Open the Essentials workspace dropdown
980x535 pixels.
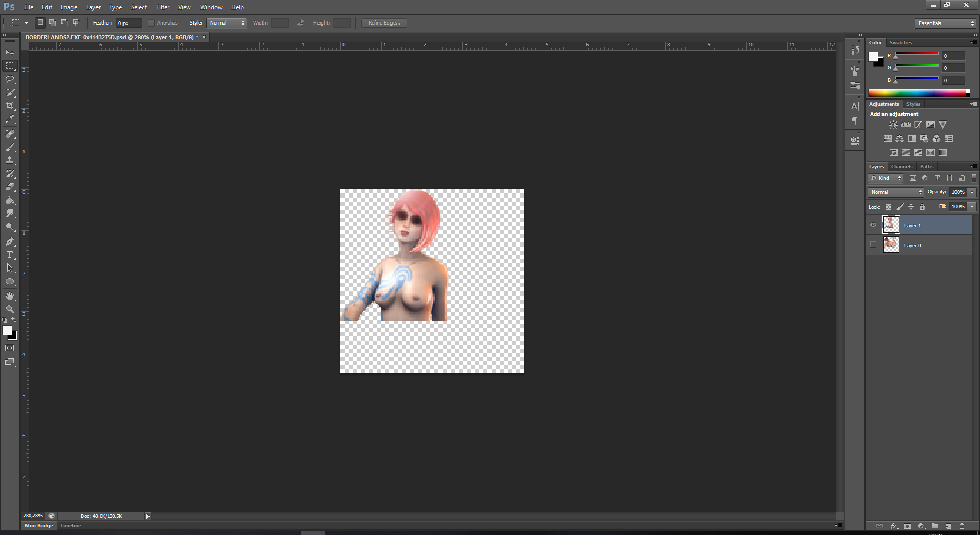coord(945,23)
